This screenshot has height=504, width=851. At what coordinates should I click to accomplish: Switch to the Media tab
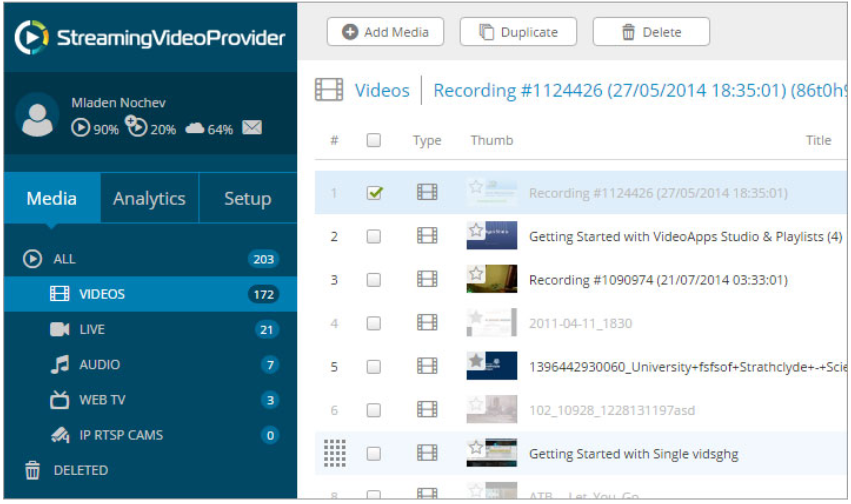coord(52,198)
